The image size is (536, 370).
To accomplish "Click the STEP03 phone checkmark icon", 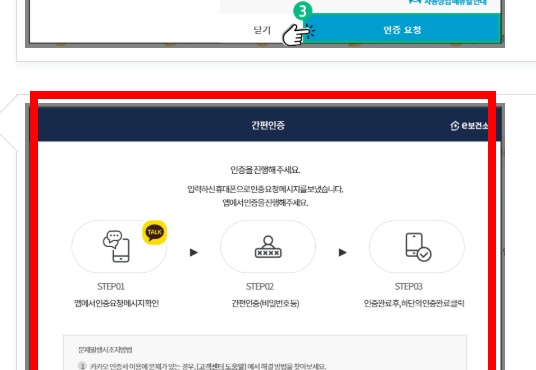I will (x=418, y=247).
